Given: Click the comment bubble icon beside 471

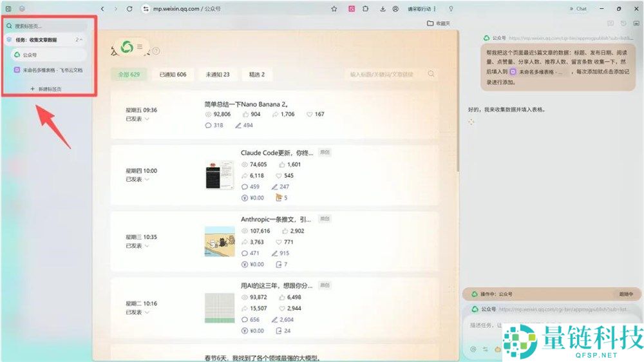Looking at the screenshot, I should 245,253.
